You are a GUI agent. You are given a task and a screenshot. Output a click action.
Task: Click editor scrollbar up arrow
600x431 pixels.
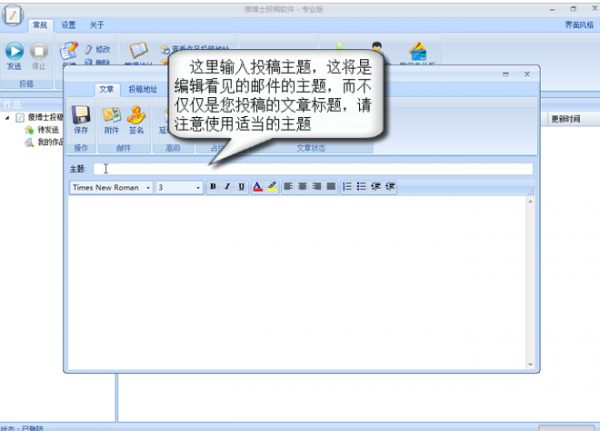point(530,201)
